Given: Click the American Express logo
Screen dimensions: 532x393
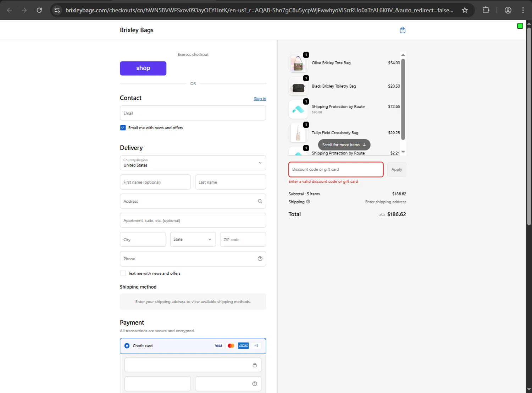Looking at the screenshot, I should click(x=243, y=346).
